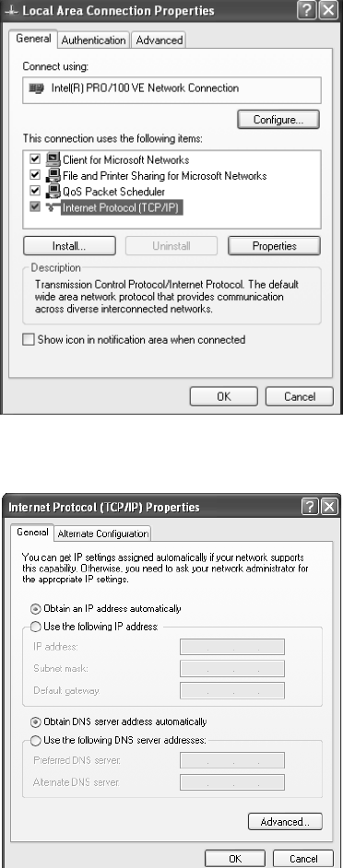The image size is (343, 868).
Task: Enable Show icon in notification area checkbox
Action: (x=29, y=340)
